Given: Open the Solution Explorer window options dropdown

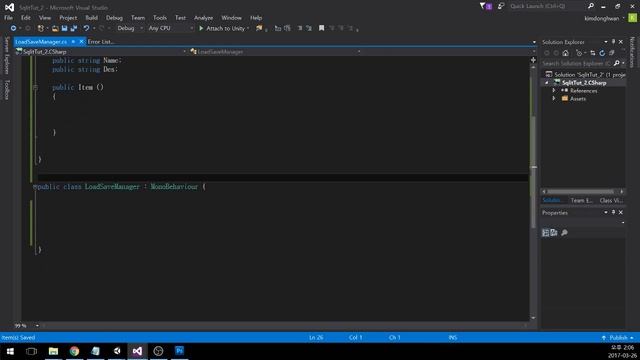Looking at the screenshot, I should [x=606, y=42].
